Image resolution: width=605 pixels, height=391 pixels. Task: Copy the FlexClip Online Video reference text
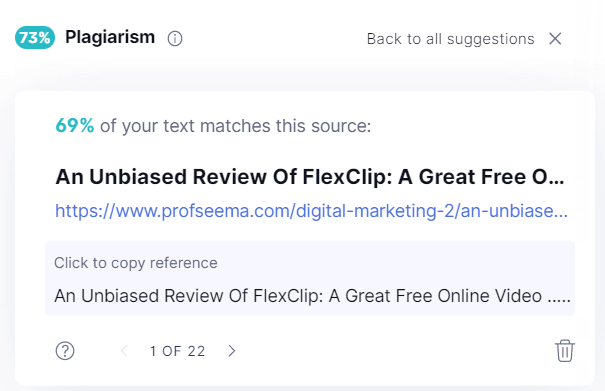[x=312, y=296]
